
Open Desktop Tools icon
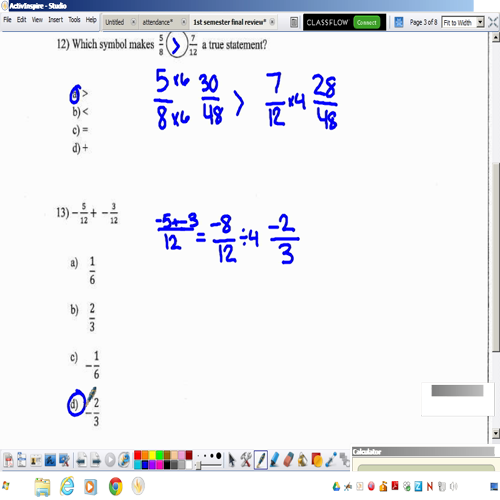tap(64, 460)
